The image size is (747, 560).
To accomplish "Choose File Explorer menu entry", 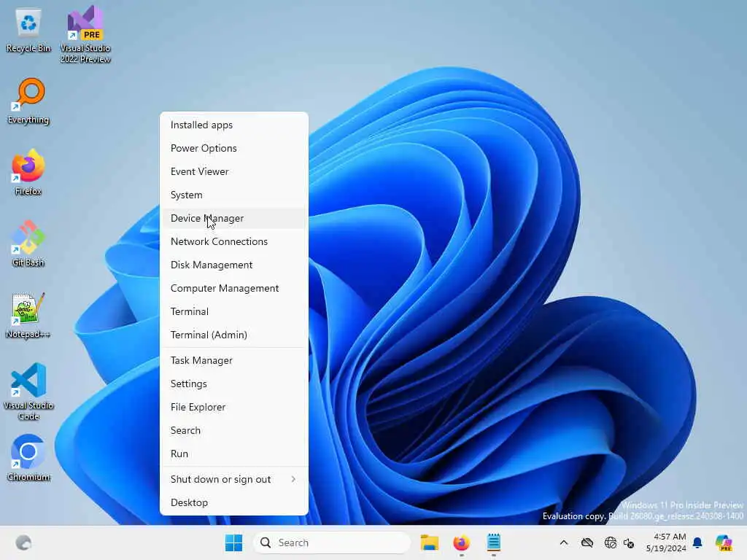I will (x=234, y=407).
